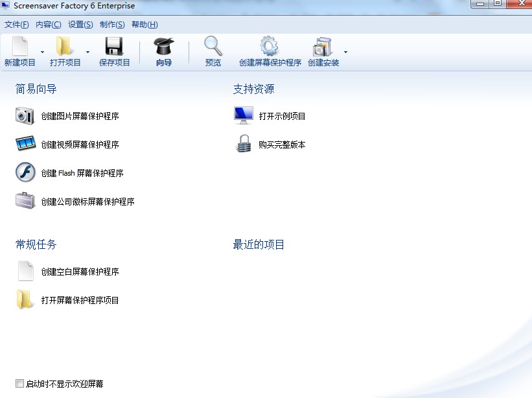Open the 向导 magician hat icon
The width and height of the screenshot is (532, 398).
coord(163,47)
